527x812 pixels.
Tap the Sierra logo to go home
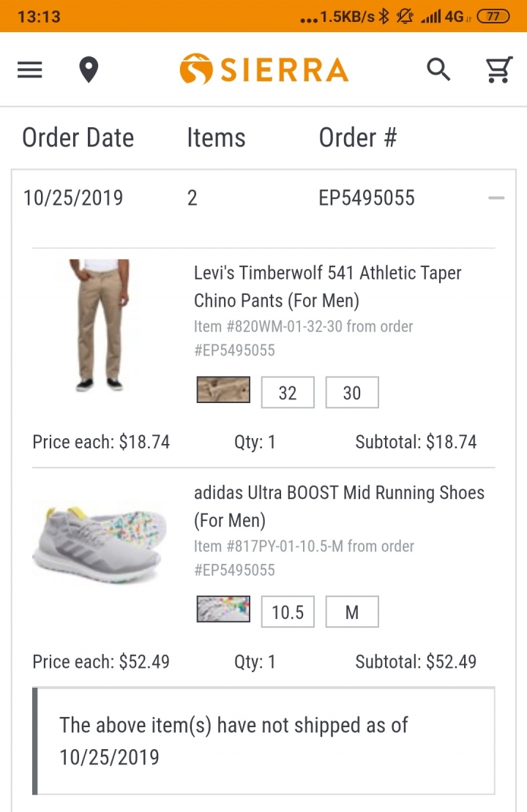coord(263,70)
